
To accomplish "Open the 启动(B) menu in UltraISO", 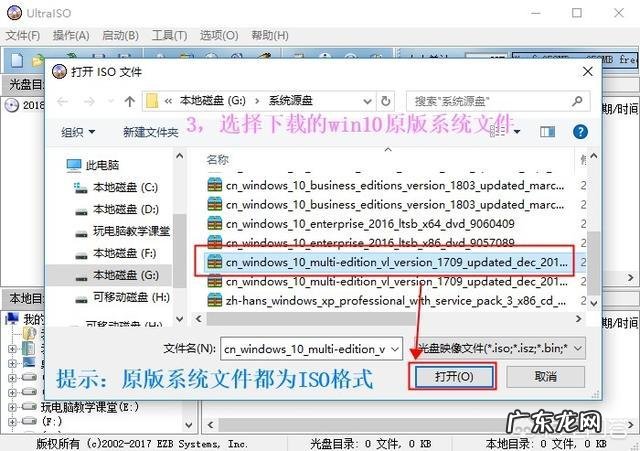I will click(120, 36).
